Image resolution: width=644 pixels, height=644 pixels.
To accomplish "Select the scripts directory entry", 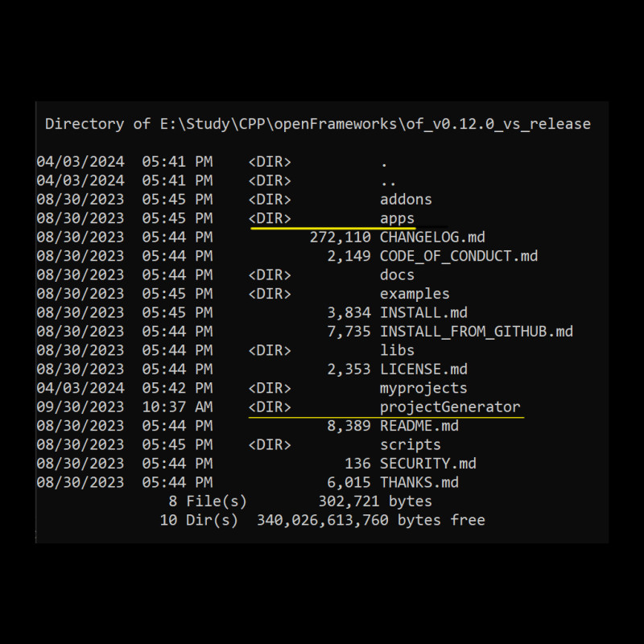I will [411, 445].
